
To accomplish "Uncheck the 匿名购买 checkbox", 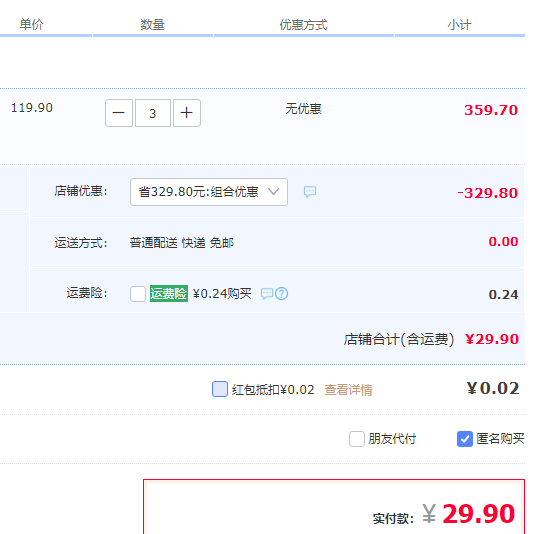I will [465, 439].
